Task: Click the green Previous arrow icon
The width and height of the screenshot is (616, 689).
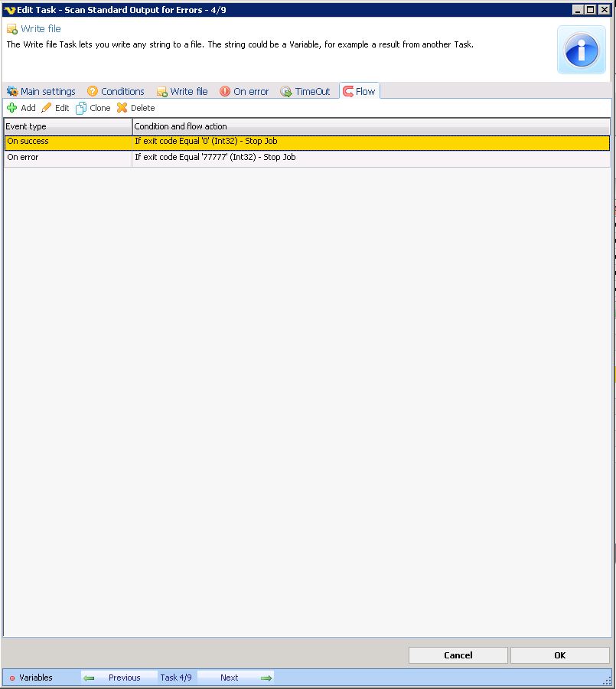Action: point(90,678)
